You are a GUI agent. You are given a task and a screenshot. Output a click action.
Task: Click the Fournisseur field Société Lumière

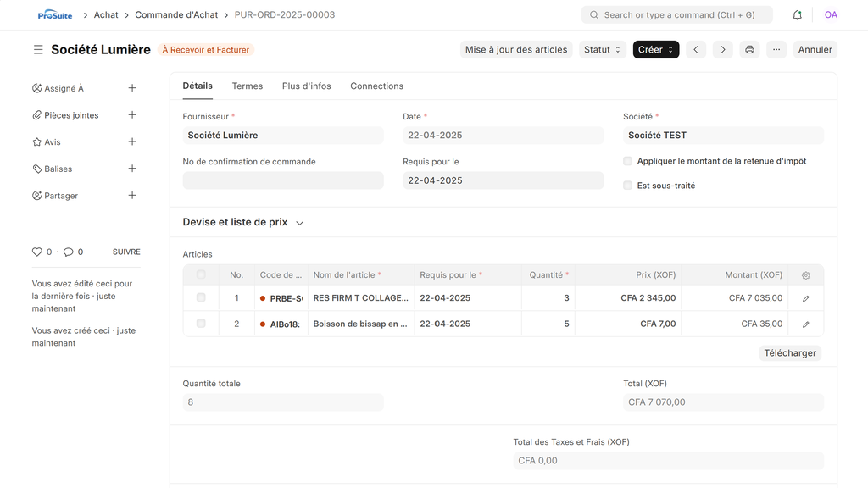(283, 136)
